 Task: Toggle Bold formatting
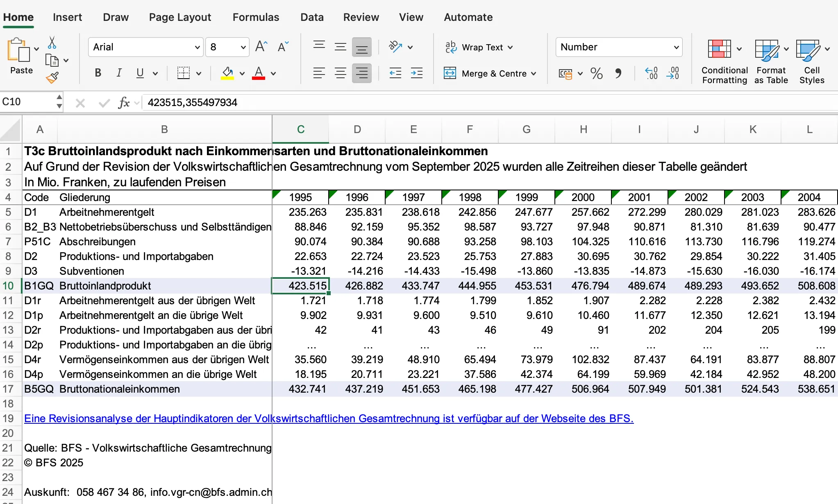(98, 73)
